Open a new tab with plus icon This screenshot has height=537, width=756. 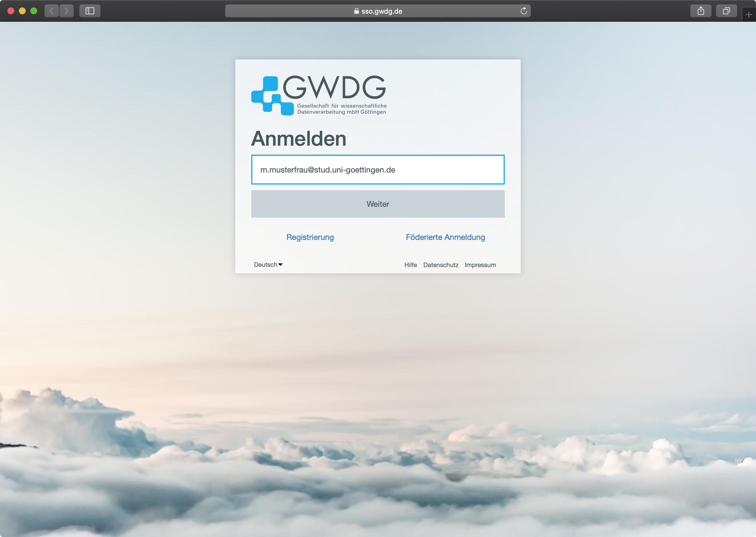tap(749, 15)
